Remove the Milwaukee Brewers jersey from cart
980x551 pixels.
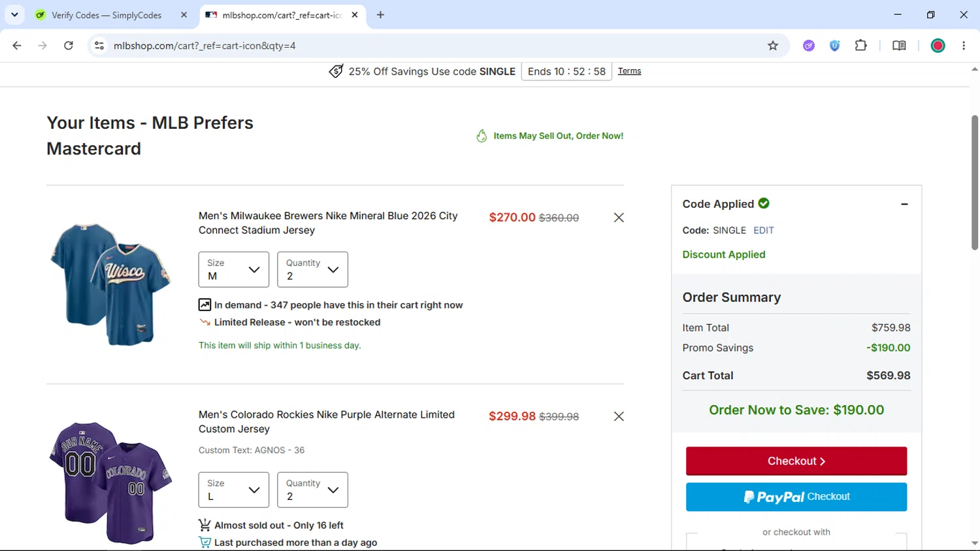(x=619, y=218)
